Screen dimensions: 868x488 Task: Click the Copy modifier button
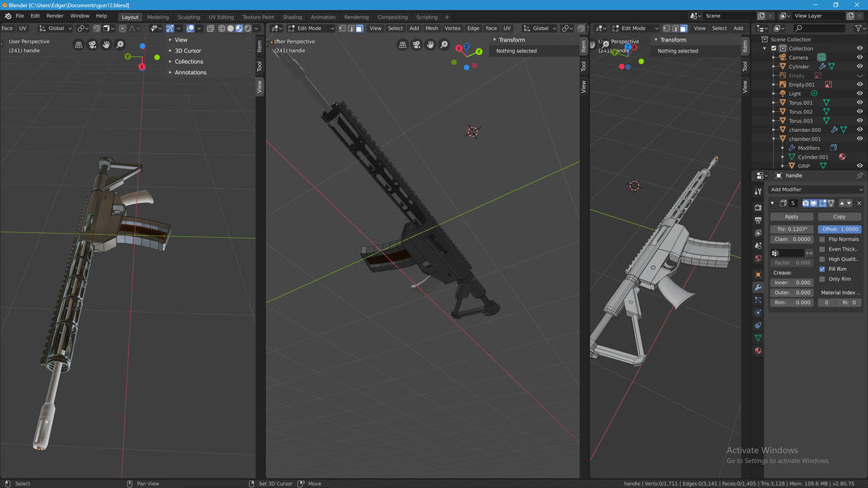coord(839,216)
